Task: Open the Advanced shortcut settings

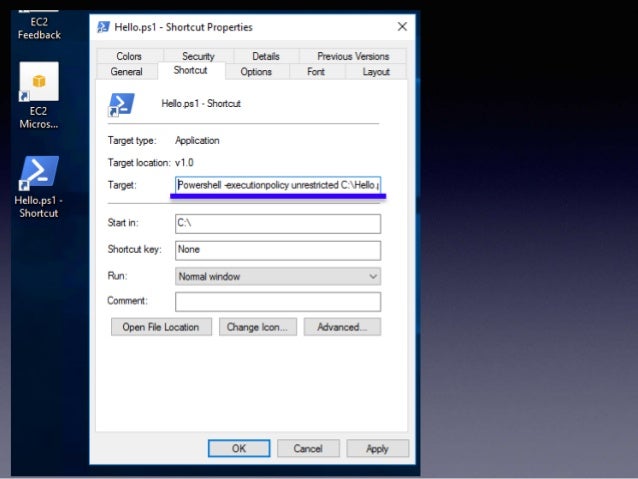Action: 342,327
